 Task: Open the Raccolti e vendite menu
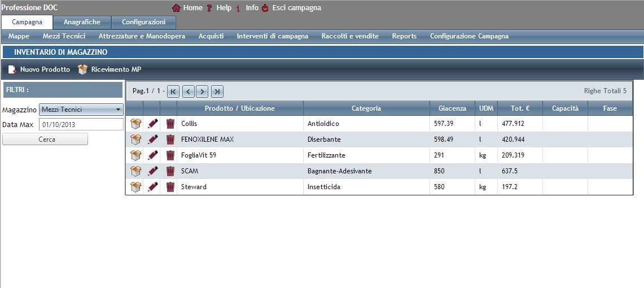point(350,36)
